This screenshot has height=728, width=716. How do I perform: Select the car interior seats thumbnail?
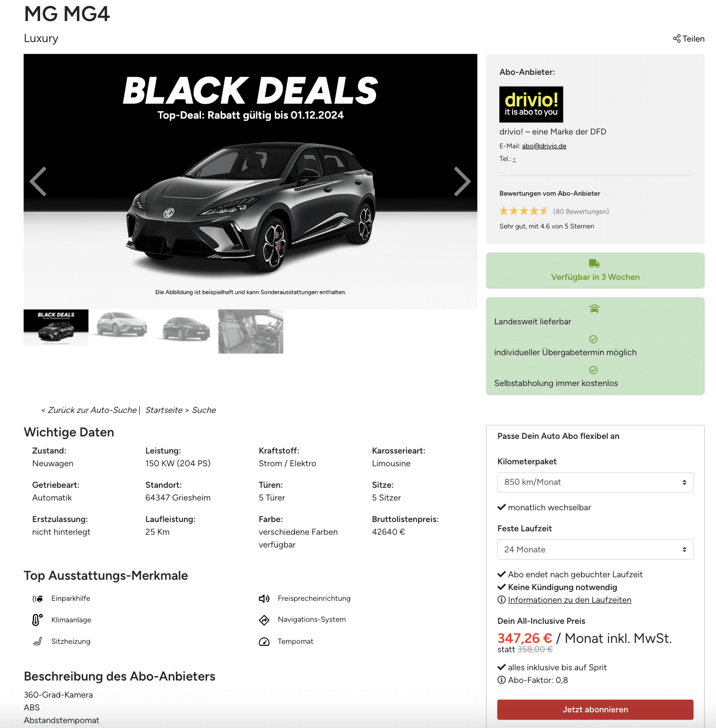coord(251,331)
